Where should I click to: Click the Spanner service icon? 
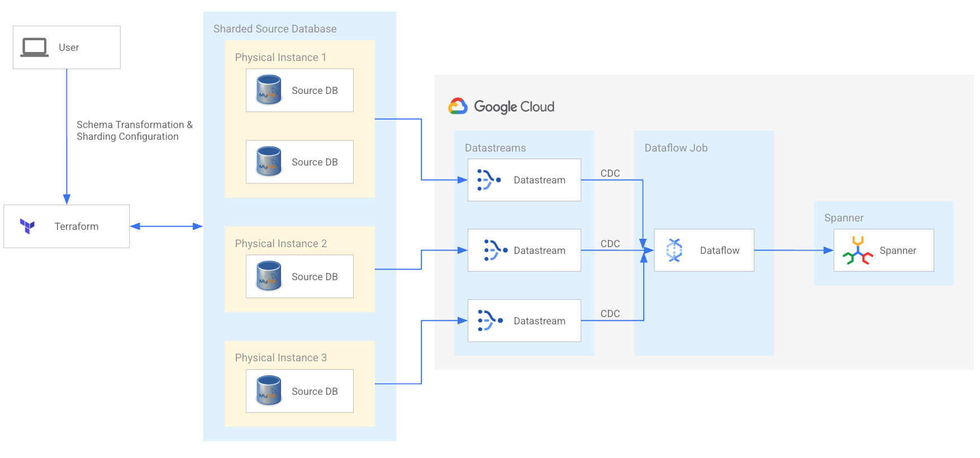pyautogui.click(x=858, y=251)
